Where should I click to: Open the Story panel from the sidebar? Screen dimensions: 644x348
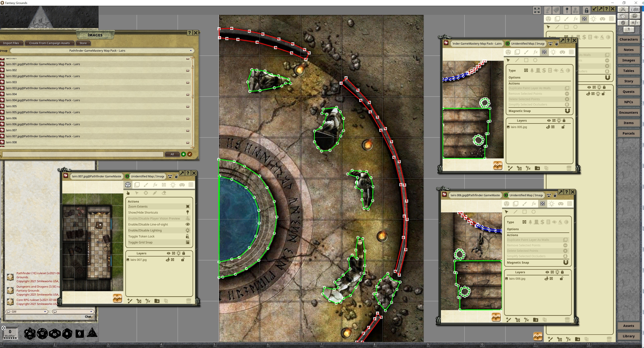[x=629, y=81]
